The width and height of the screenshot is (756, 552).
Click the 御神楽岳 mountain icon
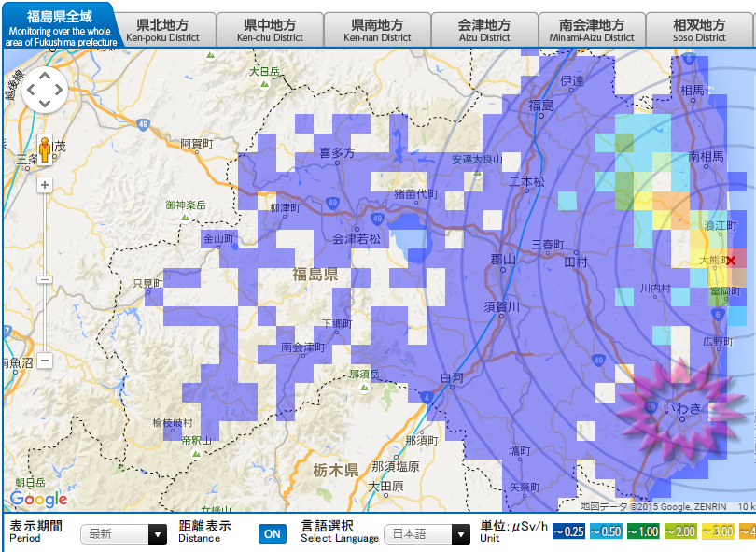[186, 218]
